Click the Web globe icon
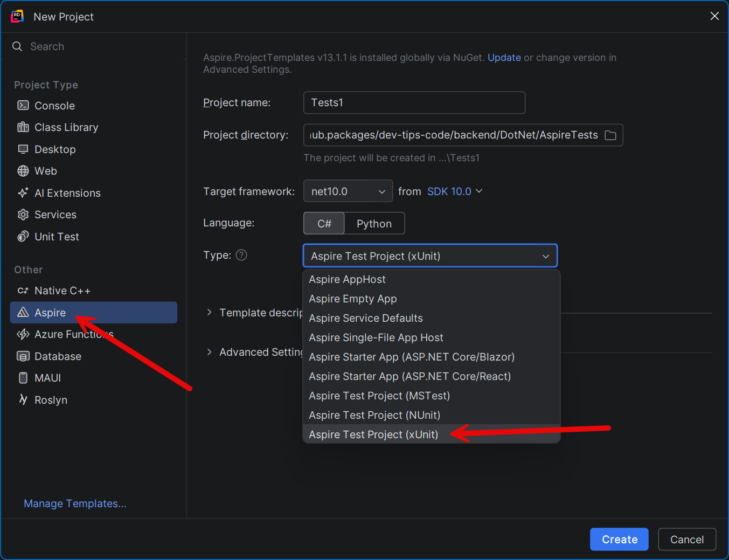This screenshot has width=729, height=560. pos(23,171)
